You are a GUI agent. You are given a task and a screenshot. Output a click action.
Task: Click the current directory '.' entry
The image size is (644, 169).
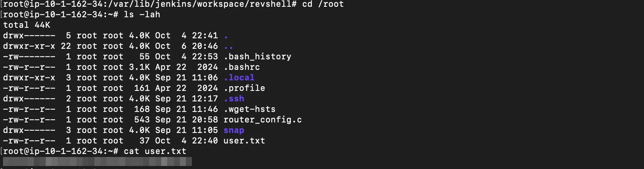[x=226, y=36]
